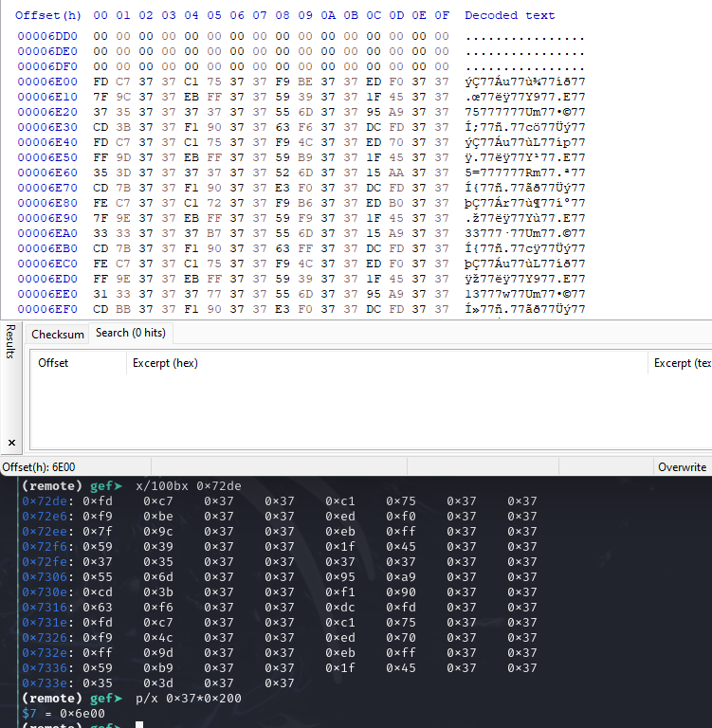Click decoded text of row 00006EE0

tap(525, 294)
